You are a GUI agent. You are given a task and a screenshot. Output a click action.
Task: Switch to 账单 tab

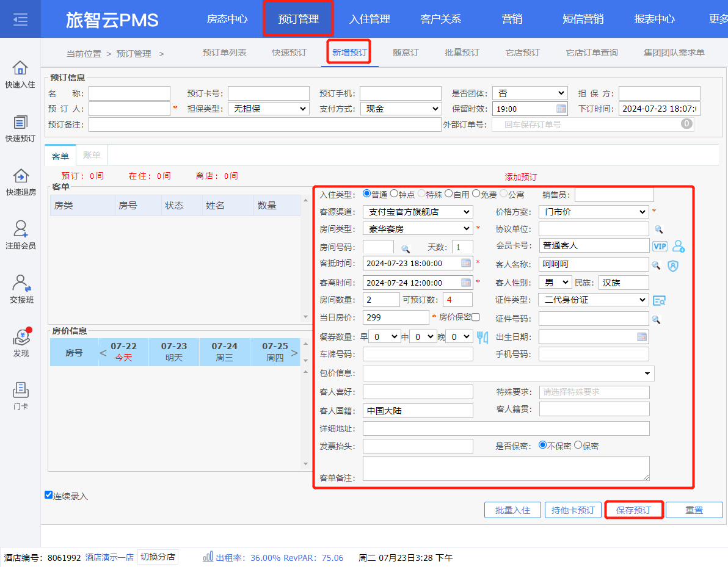(x=92, y=155)
